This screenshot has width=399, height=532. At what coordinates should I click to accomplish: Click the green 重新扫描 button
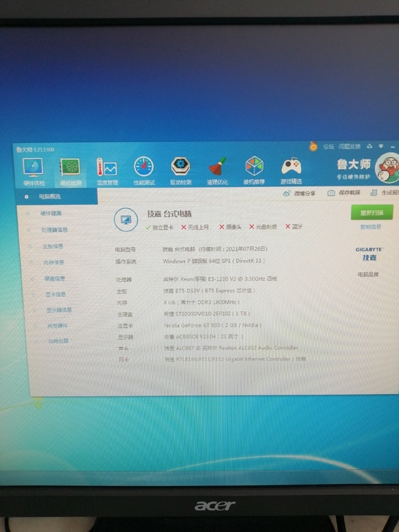[x=372, y=213]
